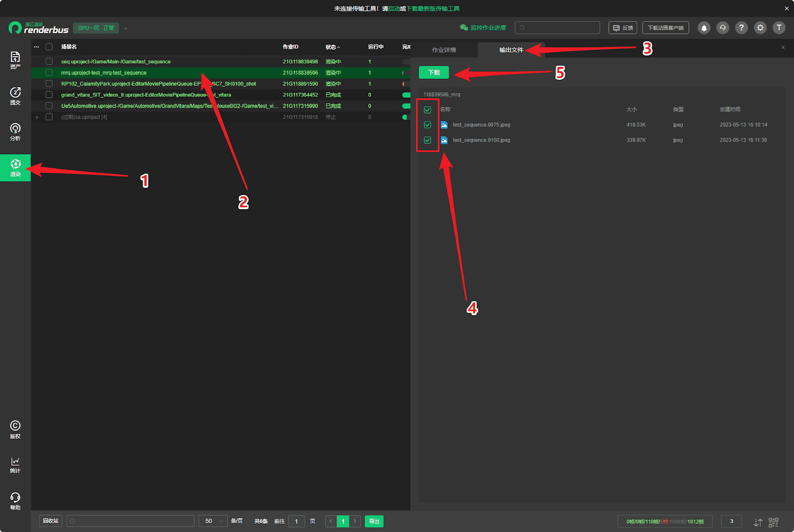Check the mrq.uproject-test_mrq job checkbox
The width and height of the screenshot is (794, 532).
pyautogui.click(x=49, y=72)
